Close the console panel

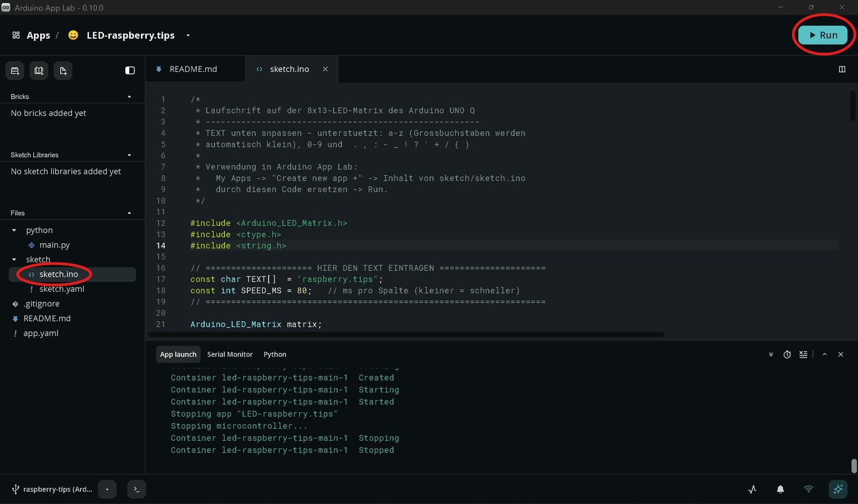click(841, 354)
